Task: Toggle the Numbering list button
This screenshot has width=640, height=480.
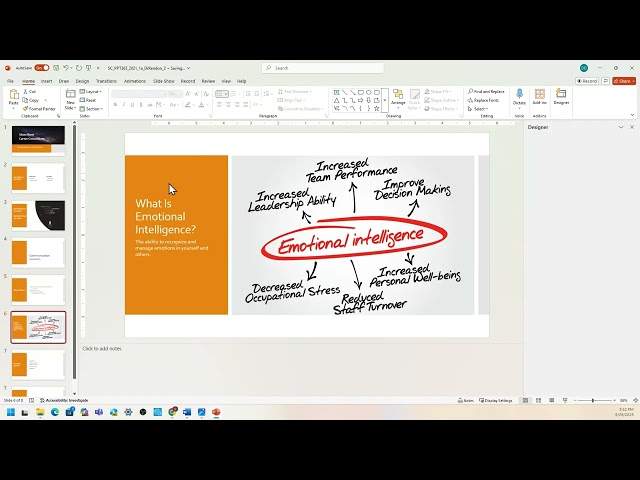Action: 233,94
